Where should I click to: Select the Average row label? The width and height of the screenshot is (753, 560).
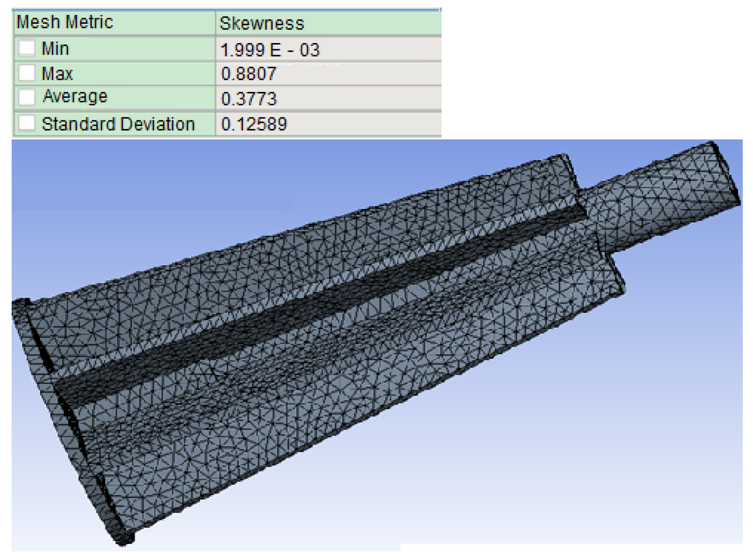75,97
